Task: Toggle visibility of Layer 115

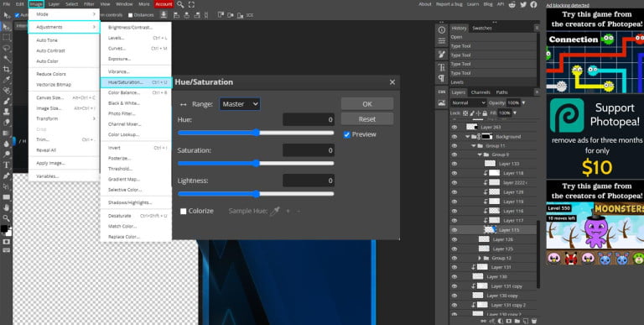Action: [454, 230]
